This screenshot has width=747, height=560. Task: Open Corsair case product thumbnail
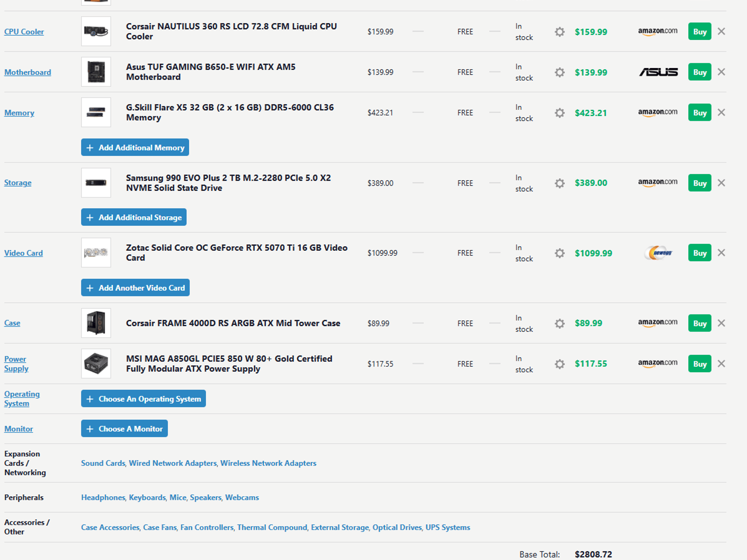click(96, 323)
